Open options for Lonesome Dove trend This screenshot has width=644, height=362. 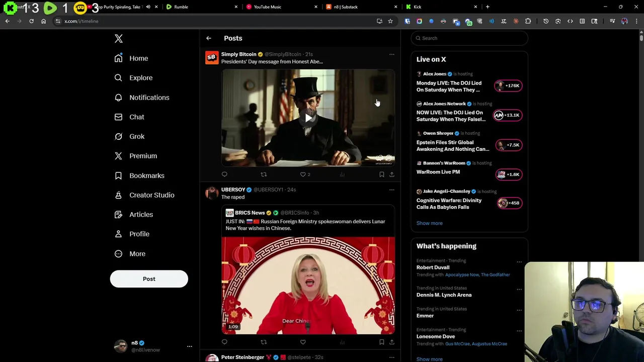519,330
